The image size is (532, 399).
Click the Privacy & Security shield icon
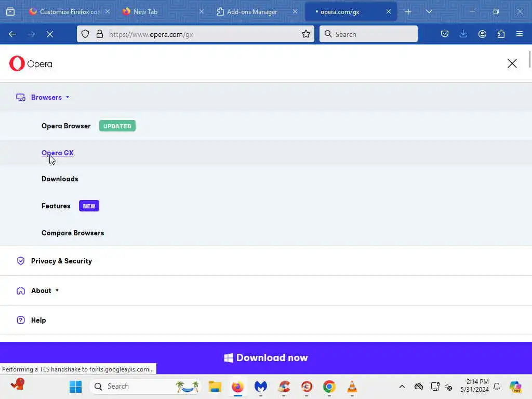click(x=21, y=261)
